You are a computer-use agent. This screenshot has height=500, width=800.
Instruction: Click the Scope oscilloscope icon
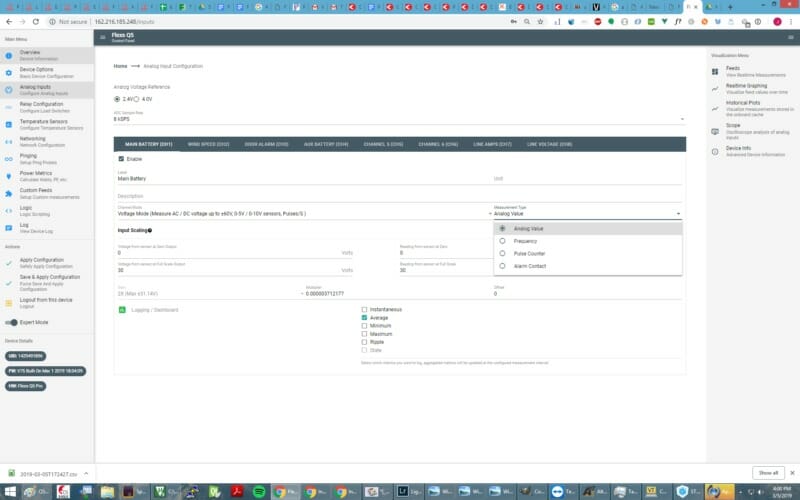click(714, 127)
